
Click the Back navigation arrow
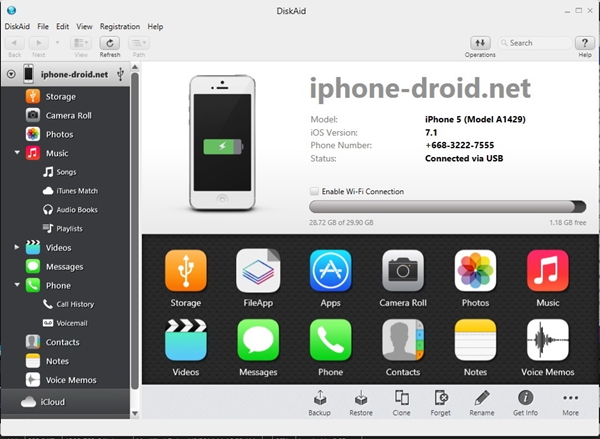pos(15,43)
